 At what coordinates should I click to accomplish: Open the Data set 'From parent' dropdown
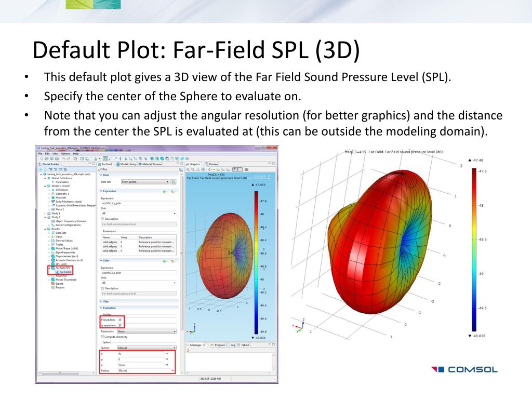(145, 182)
